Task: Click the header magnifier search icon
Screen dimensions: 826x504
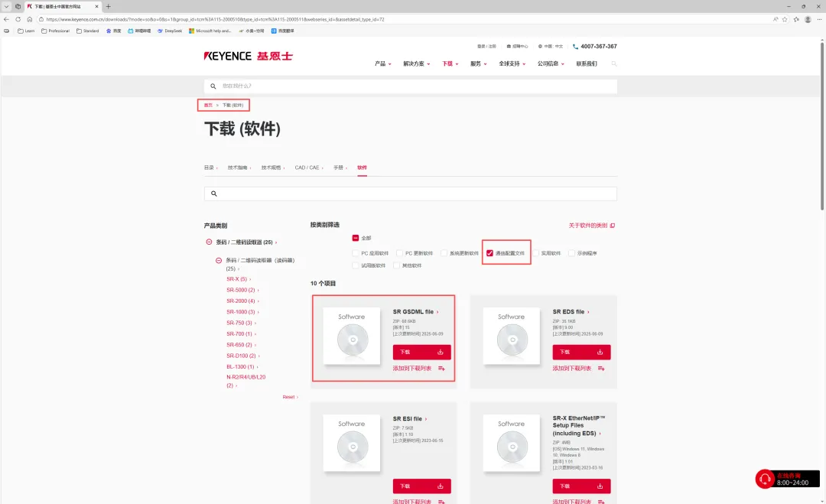Action: (613, 63)
